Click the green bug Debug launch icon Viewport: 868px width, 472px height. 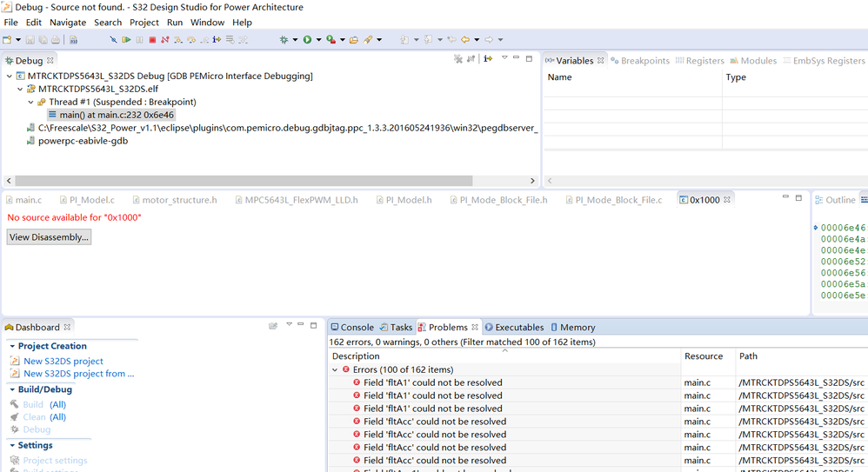(284, 40)
